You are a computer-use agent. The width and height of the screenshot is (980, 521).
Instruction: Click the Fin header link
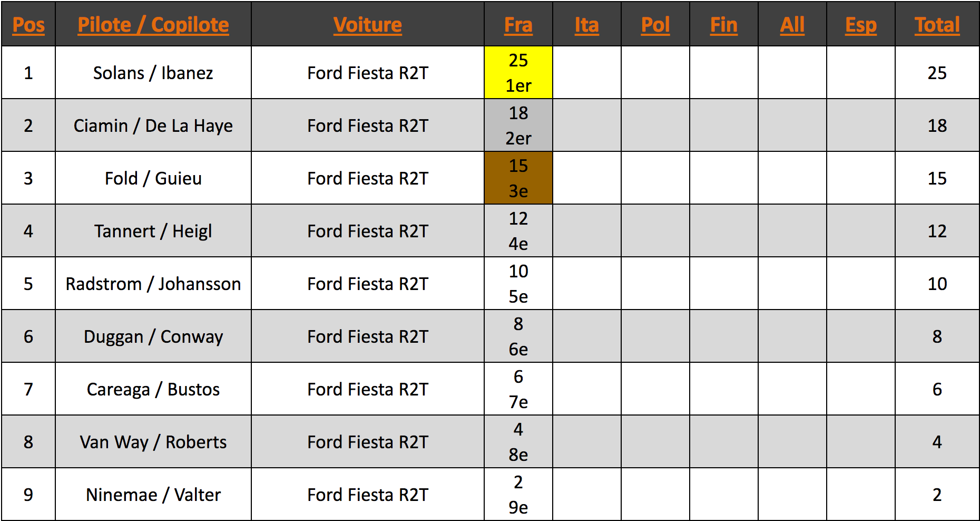pos(724,25)
